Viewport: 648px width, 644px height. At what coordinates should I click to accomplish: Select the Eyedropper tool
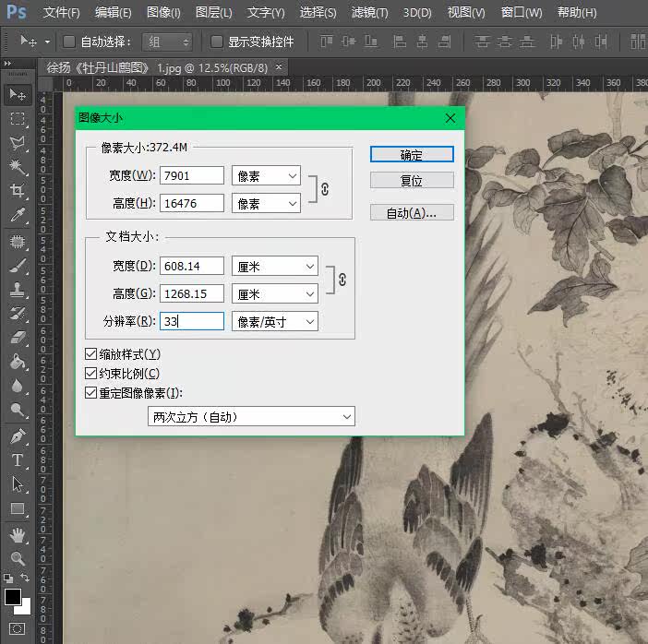[x=18, y=215]
